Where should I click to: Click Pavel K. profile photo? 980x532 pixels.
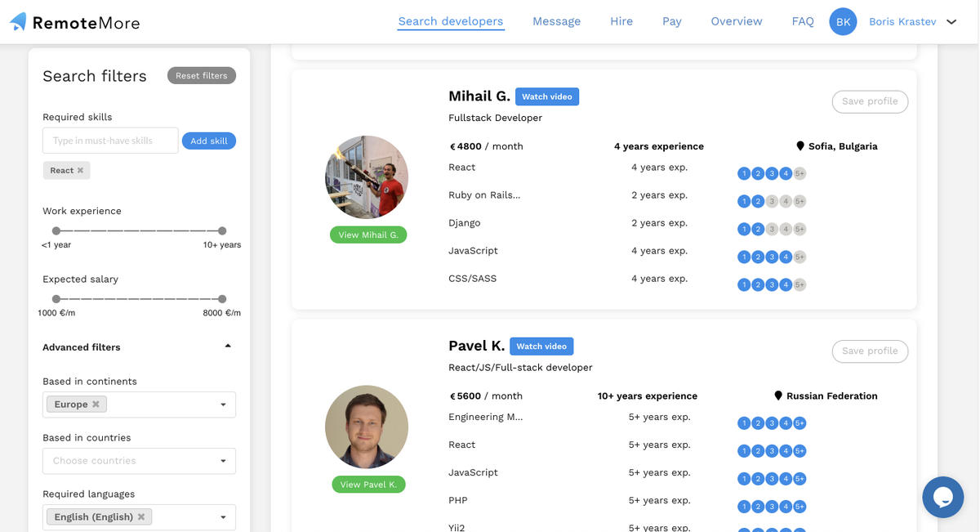[367, 427]
